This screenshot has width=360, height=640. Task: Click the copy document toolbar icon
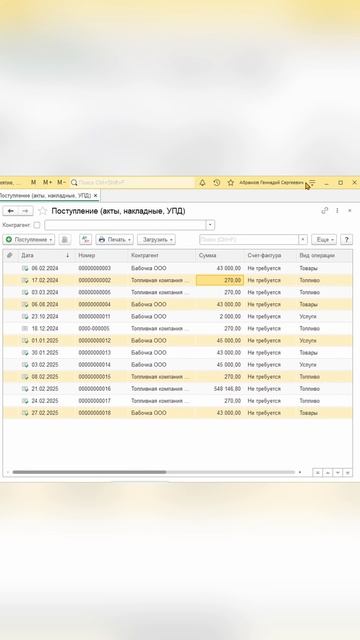[x=64, y=240]
